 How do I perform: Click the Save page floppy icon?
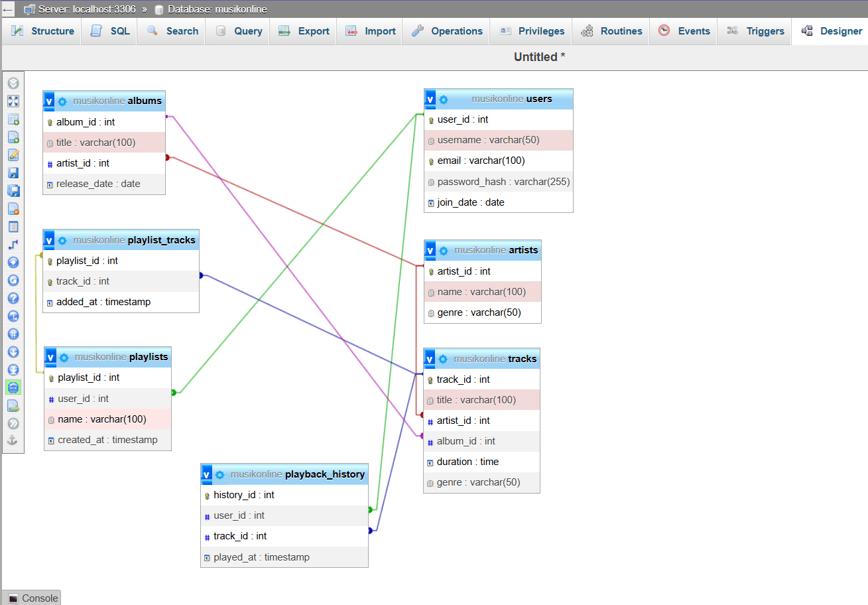[x=13, y=173]
